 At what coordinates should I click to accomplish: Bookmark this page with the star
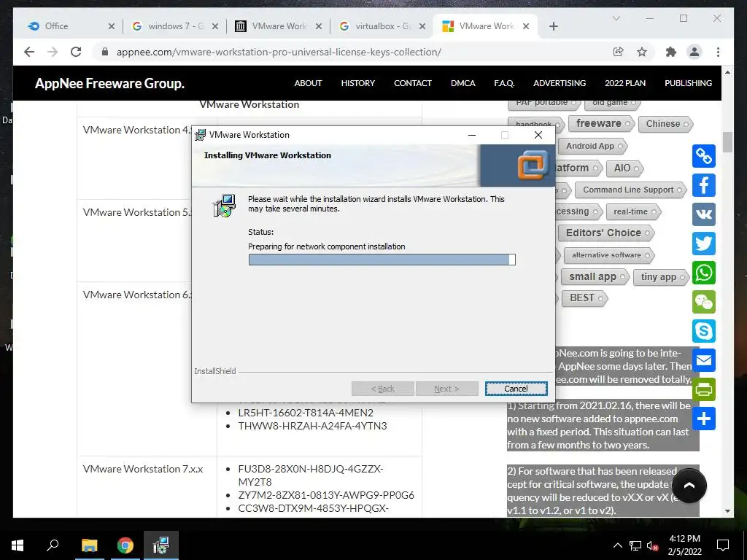point(642,52)
